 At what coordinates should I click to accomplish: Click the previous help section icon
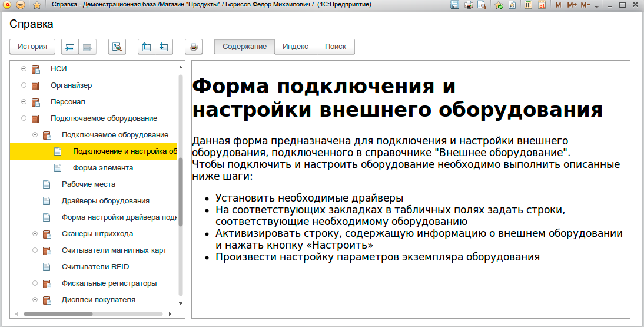tap(147, 47)
